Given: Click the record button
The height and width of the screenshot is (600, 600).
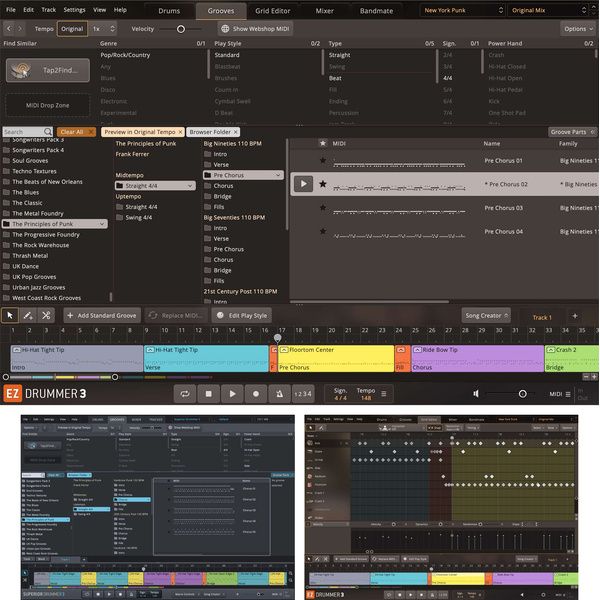Looking at the screenshot, I should (256, 394).
